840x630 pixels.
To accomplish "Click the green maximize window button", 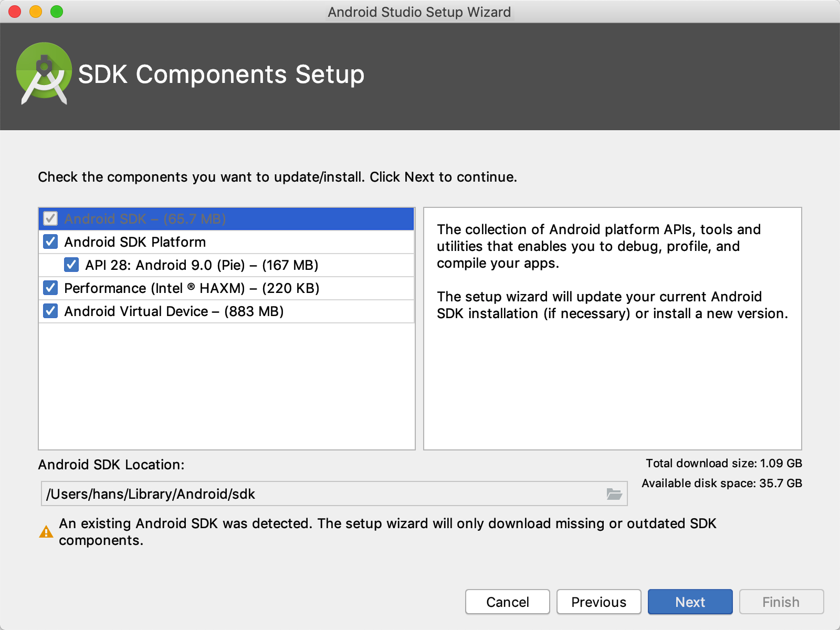I will [x=57, y=12].
